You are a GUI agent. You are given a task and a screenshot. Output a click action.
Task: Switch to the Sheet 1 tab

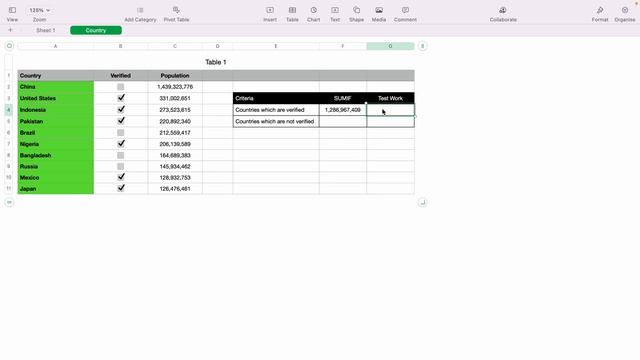[x=45, y=30]
